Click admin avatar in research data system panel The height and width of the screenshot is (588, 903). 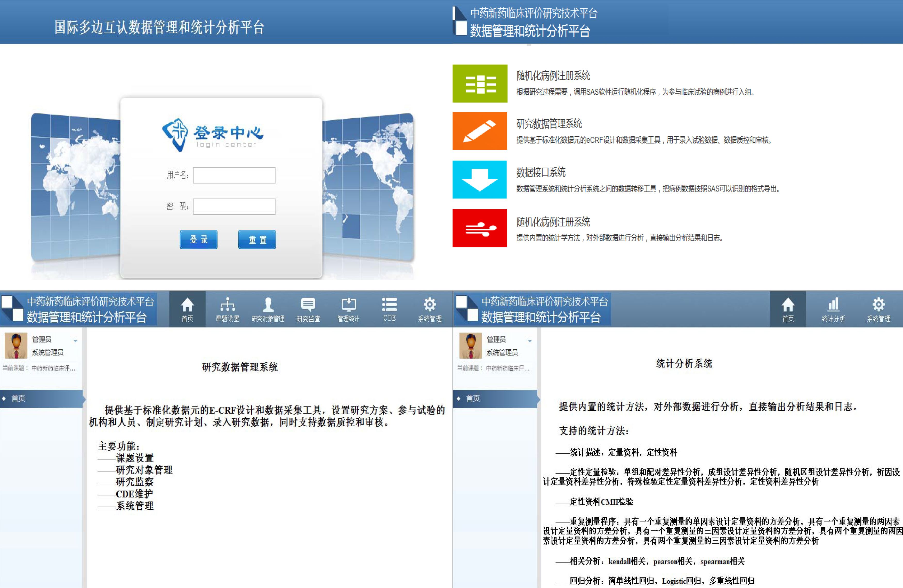(16, 345)
